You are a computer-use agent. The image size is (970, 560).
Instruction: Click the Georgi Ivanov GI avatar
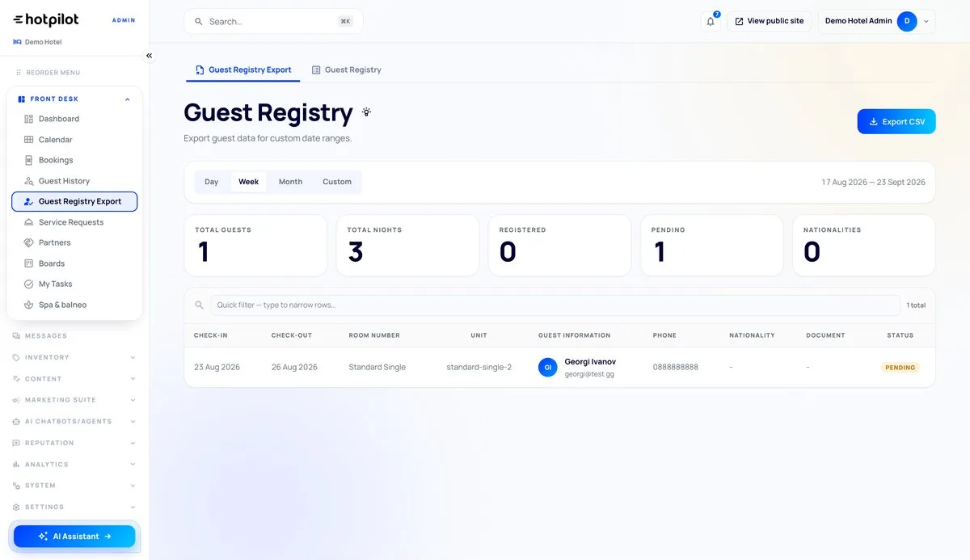coord(548,368)
